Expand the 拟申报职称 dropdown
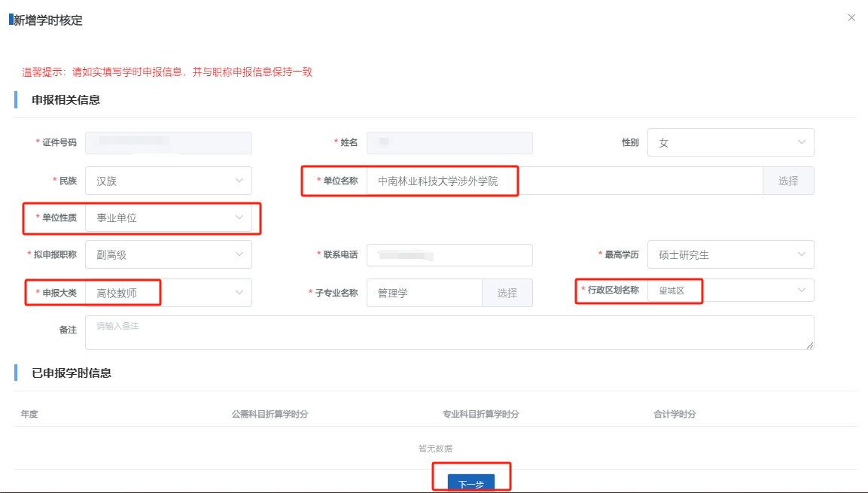Image resolution: width=868 pixels, height=493 pixels. [x=168, y=254]
